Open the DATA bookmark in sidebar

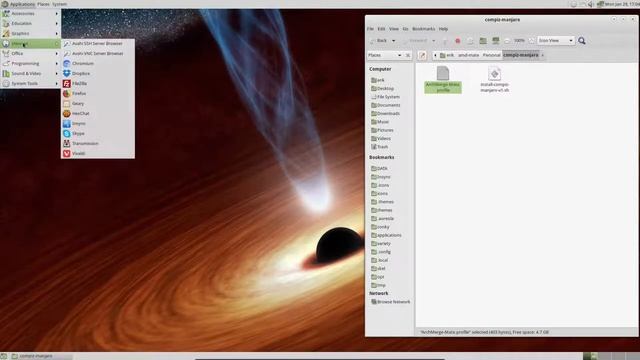tap(379, 169)
